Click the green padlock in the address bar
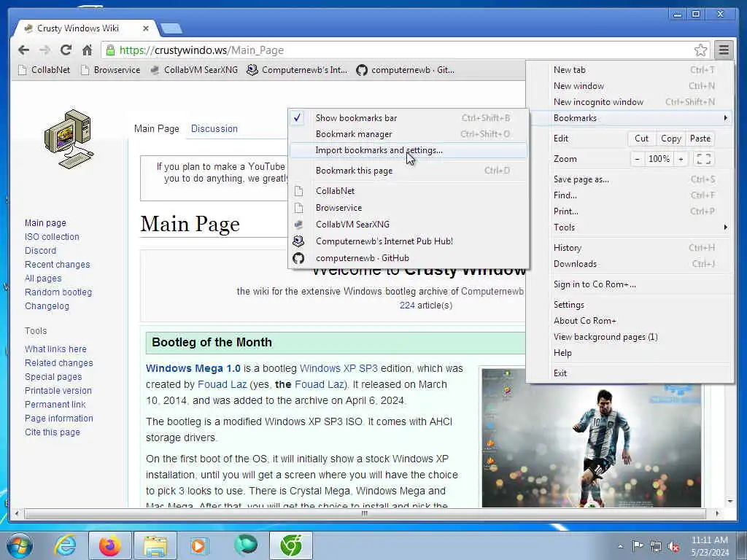747x560 pixels. pos(110,50)
